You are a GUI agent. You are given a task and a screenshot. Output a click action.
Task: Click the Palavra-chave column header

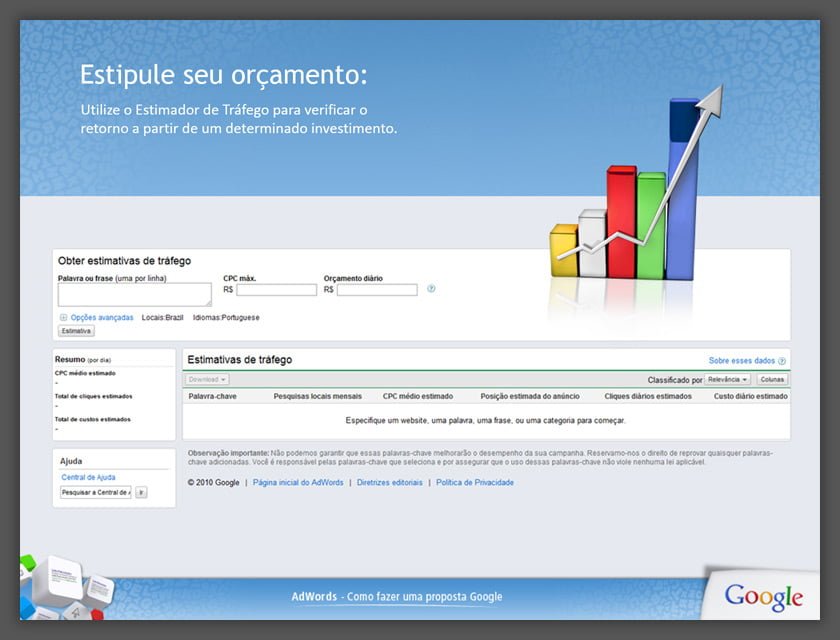tap(212, 396)
